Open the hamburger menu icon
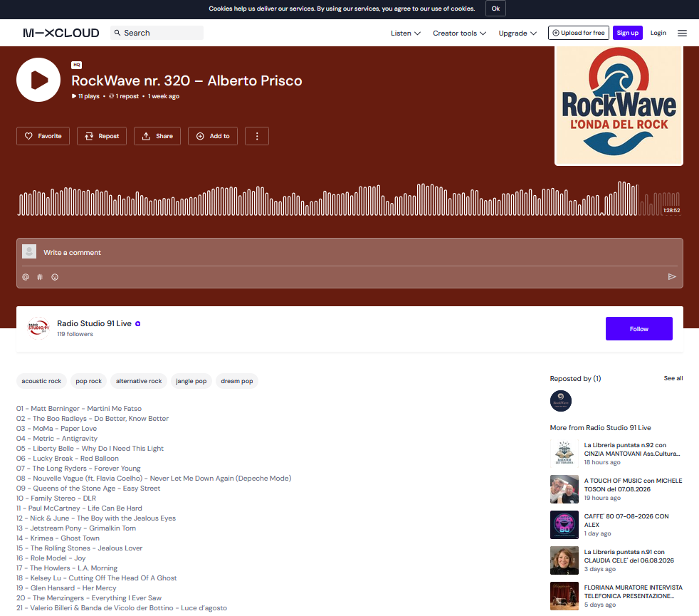 pyautogui.click(x=682, y=33)
